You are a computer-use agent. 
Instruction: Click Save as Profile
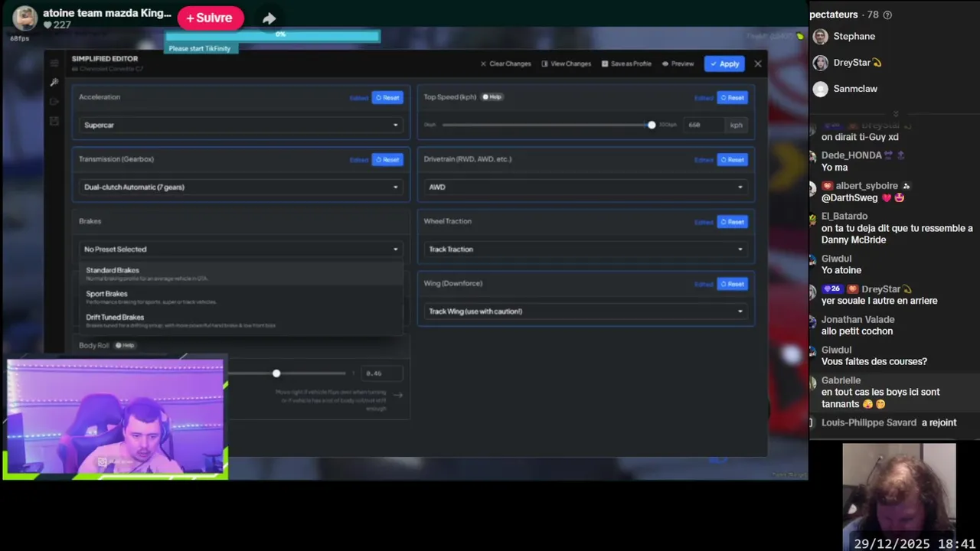[626, 64]
